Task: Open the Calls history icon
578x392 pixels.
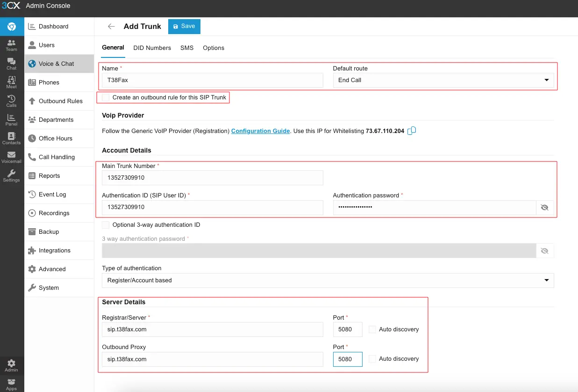Action: click(12, 101)
